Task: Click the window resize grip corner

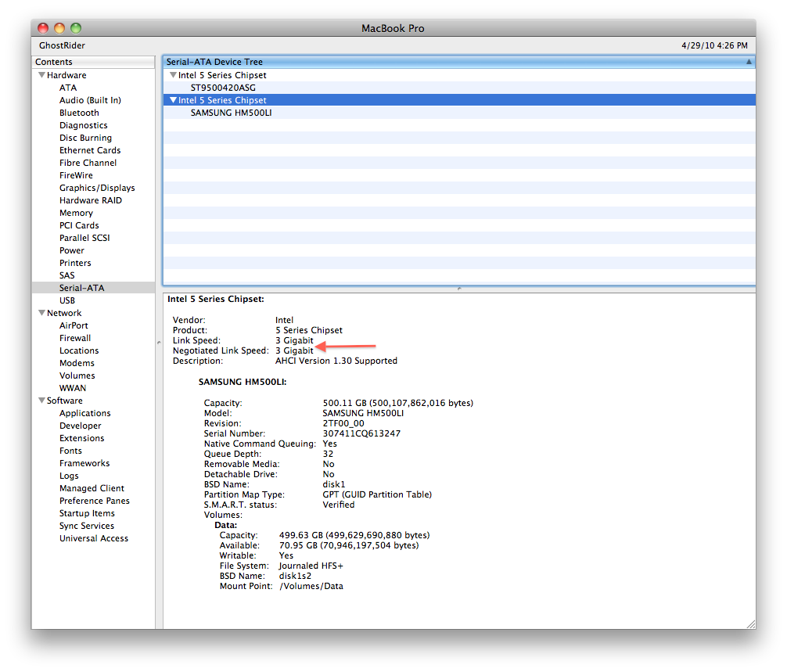Action: point(750,623)
